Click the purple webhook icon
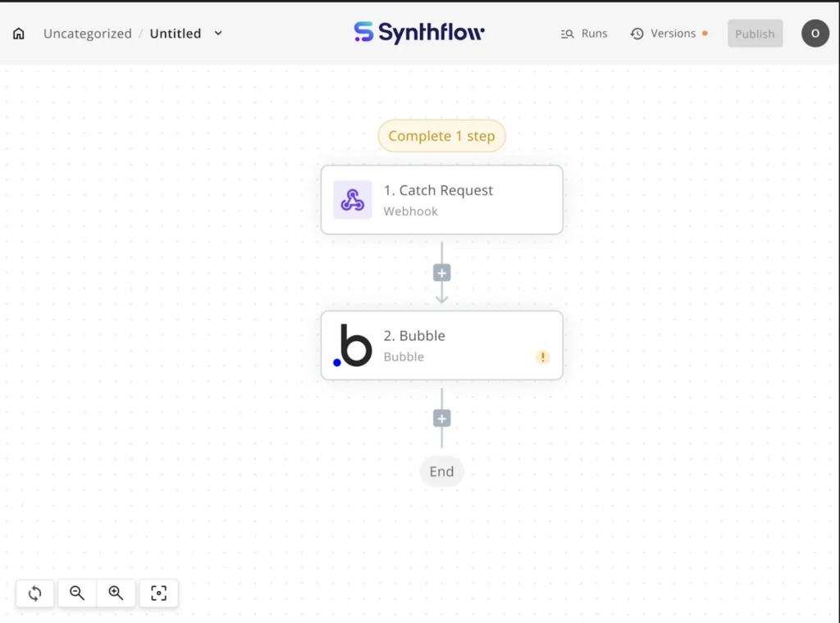840x623 pixels. [353, 200]
